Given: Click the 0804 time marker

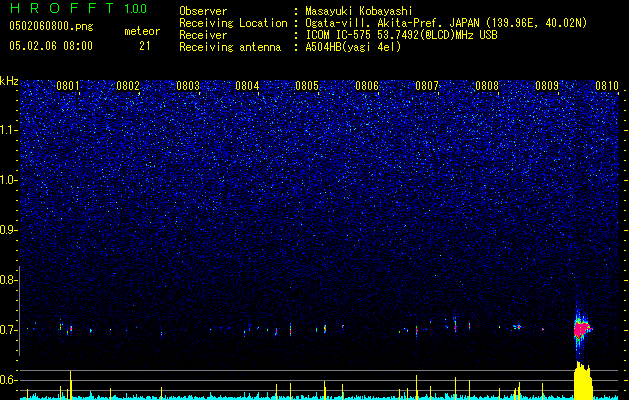Looking at the screenshot, I should tap(247, 86).
